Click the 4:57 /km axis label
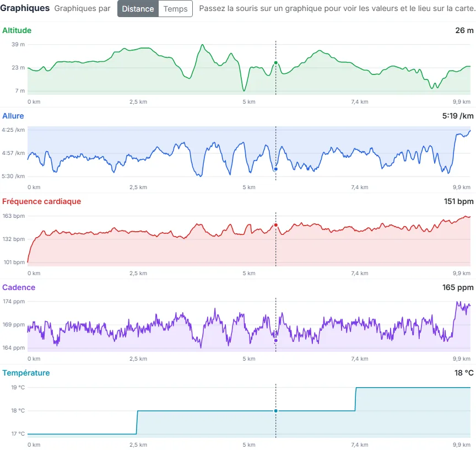Image resolution: width=476 pixels, height=450 pixels. pos(13,153)
